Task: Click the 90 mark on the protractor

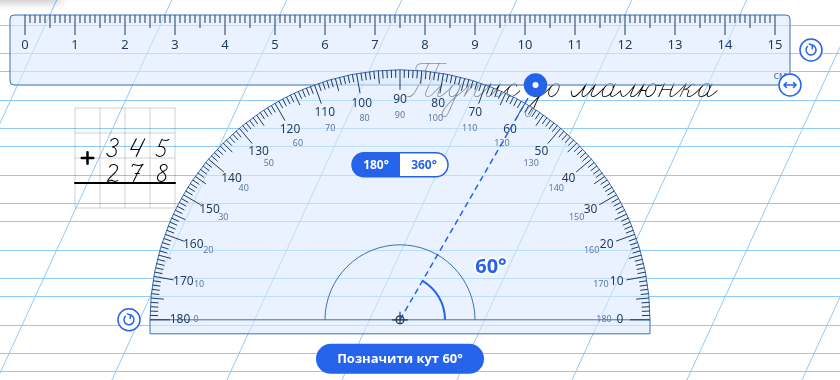Action: pyautogui.click(x=400, y=99)
